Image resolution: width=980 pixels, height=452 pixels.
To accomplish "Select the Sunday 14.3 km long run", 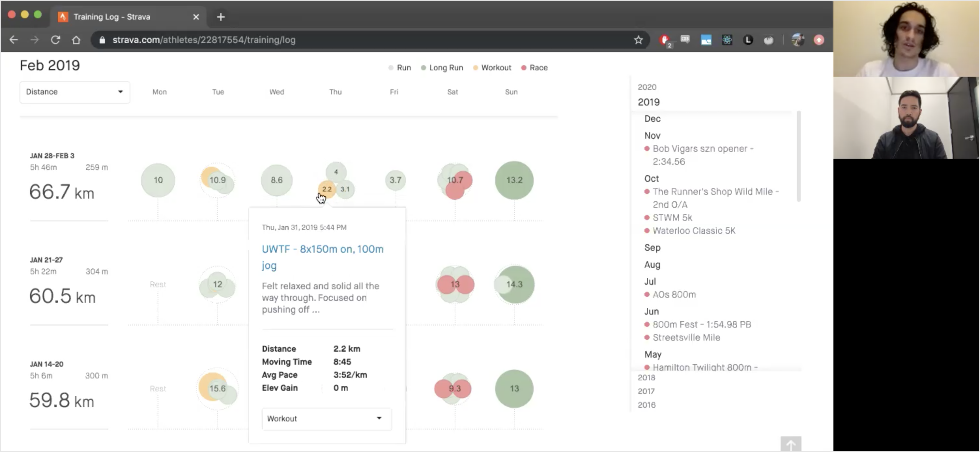I will coord(514,285).
